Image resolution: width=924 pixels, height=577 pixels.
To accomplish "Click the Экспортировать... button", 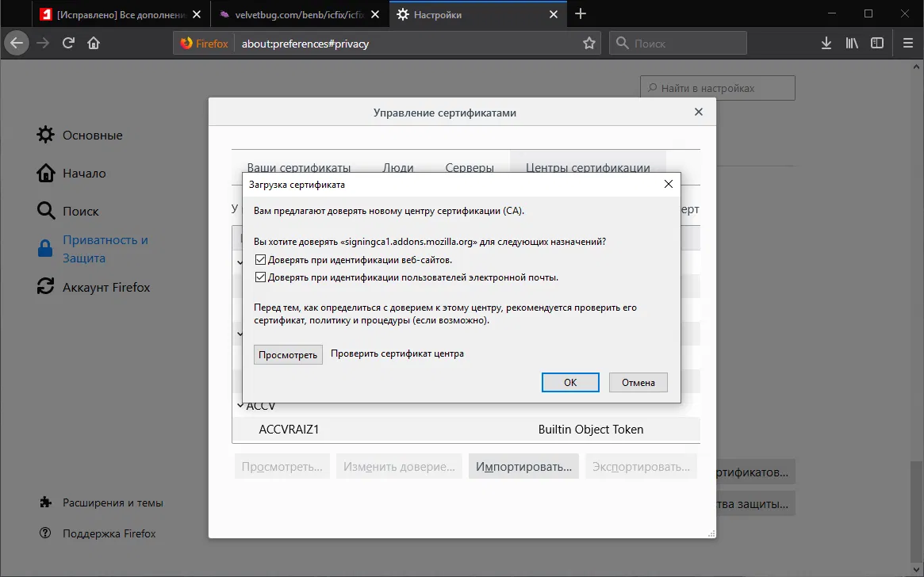I will (x=641, y=466).
